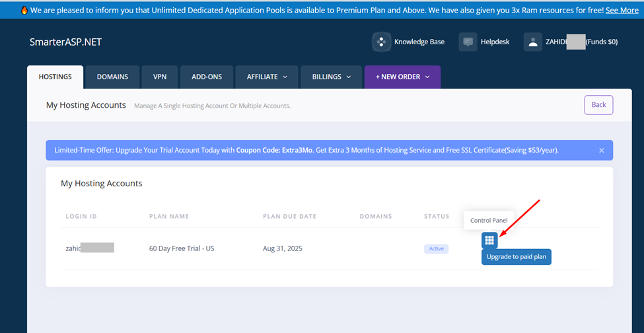Click Upgrade to paid plan button

tap(517, 256)
